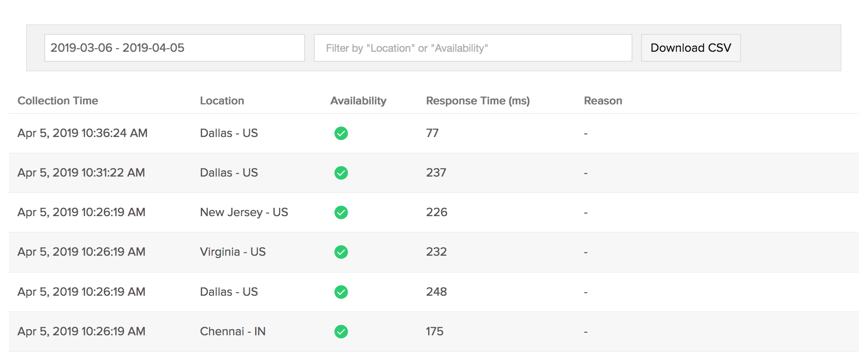868x354 pixels.
Task: Select the Chennai - IN location cell
Action: coord(233,331)
